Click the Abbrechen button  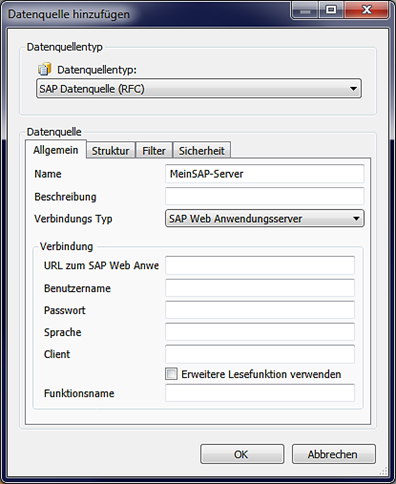point(334,454)
